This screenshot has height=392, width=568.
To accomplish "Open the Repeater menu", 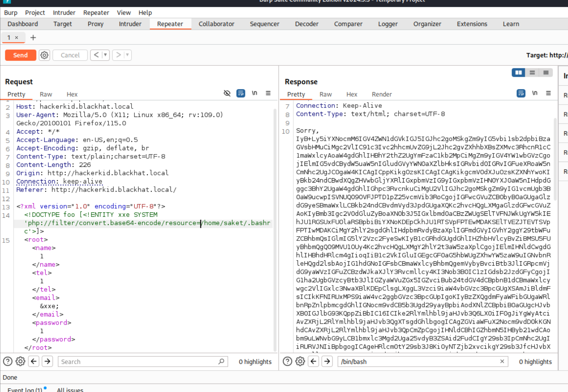I will [96, 13].
